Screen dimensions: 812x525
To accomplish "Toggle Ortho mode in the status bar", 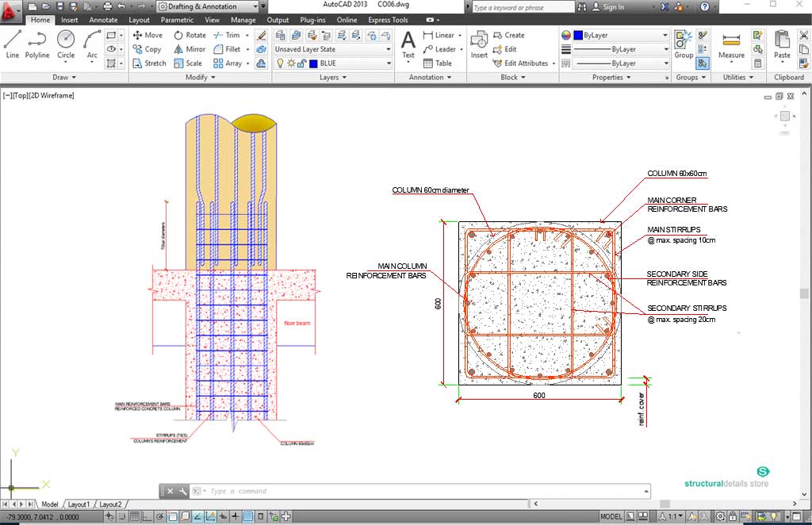I will [x=146, y=516].
